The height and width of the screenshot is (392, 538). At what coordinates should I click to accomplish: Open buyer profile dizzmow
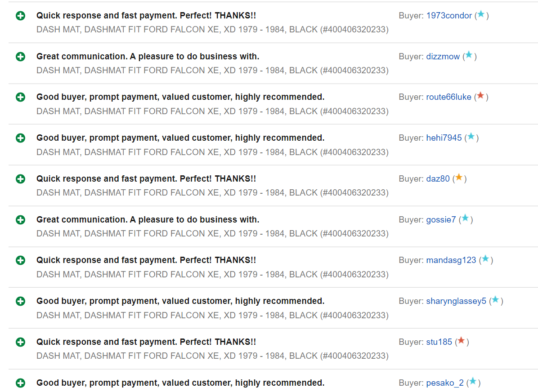(443, 57)
